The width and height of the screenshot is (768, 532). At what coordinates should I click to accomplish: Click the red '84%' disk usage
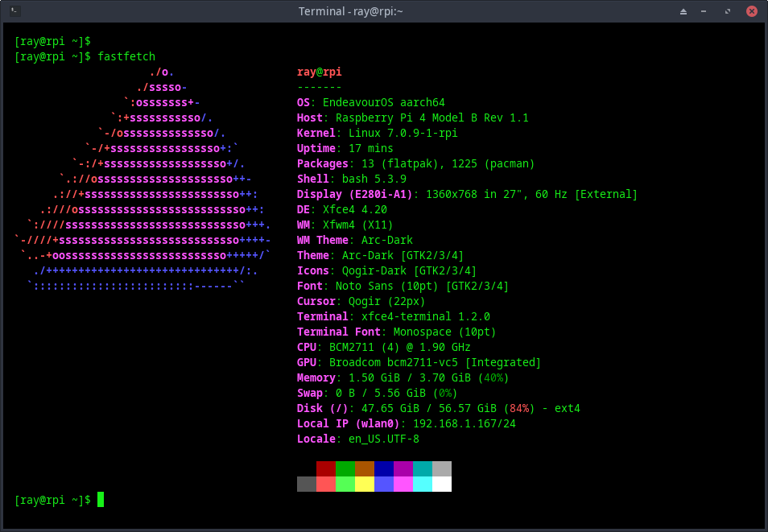click(x=519, y=409)
